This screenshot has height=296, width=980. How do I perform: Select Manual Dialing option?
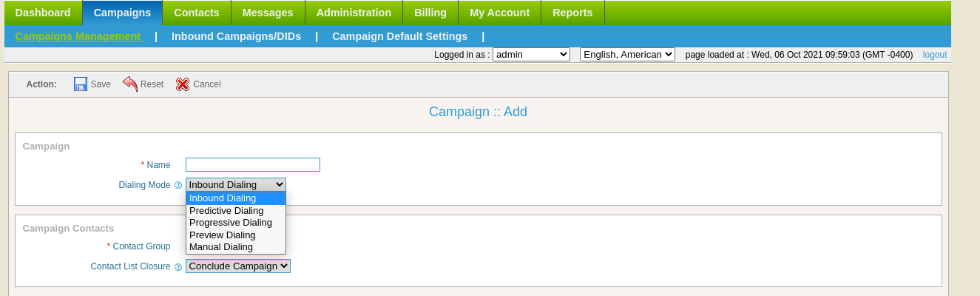coord(236,247)
